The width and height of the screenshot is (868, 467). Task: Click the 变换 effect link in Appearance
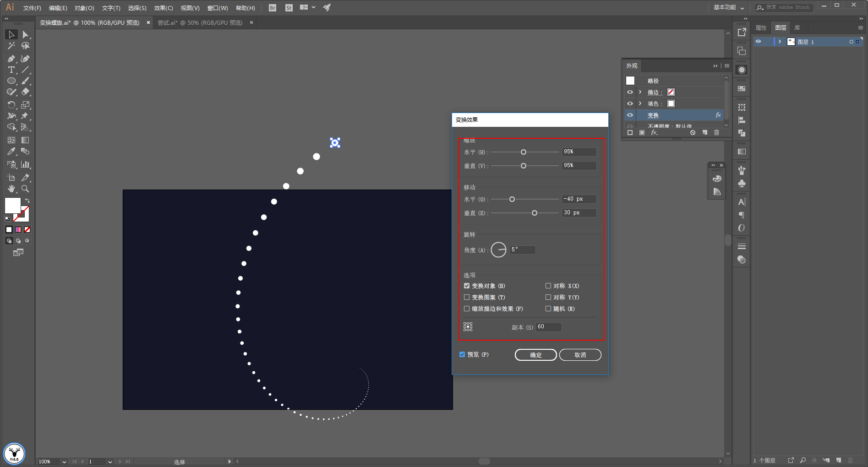653,115
